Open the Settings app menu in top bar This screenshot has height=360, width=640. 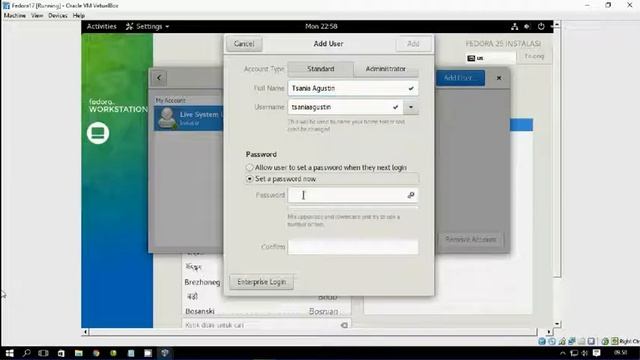(x=147, y=27)
